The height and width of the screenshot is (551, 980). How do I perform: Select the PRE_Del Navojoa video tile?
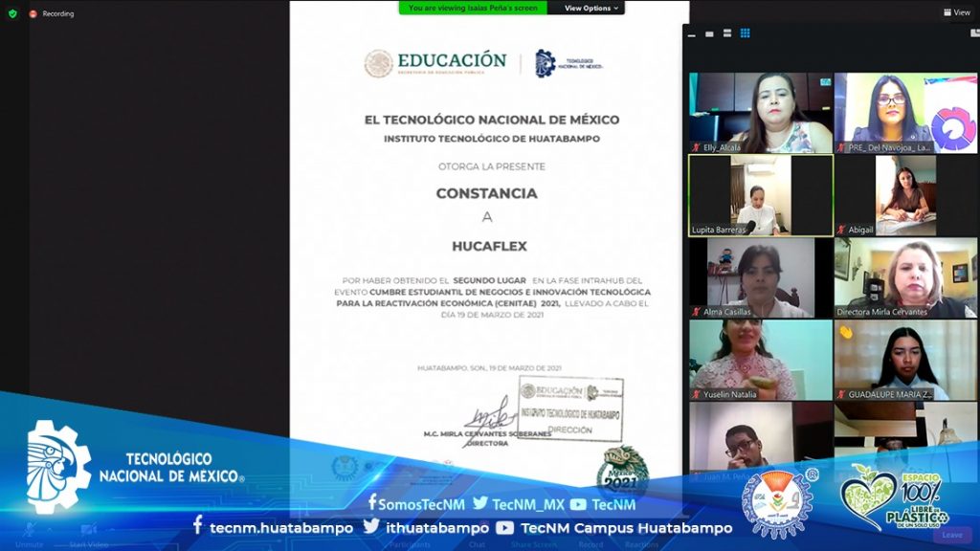pos(905,113)
